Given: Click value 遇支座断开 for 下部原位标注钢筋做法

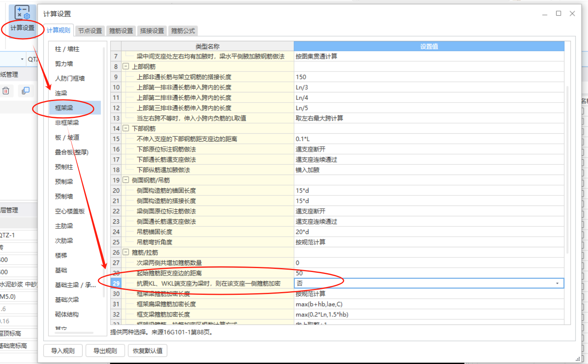Looking at the screenshot, I should coord(429,149).
